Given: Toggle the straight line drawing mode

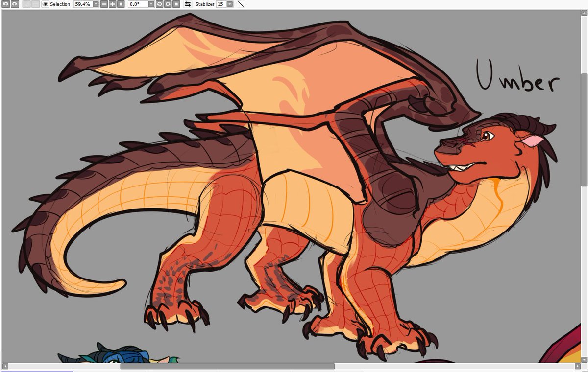Looking at the screenshot, I should tap(241, 4).
